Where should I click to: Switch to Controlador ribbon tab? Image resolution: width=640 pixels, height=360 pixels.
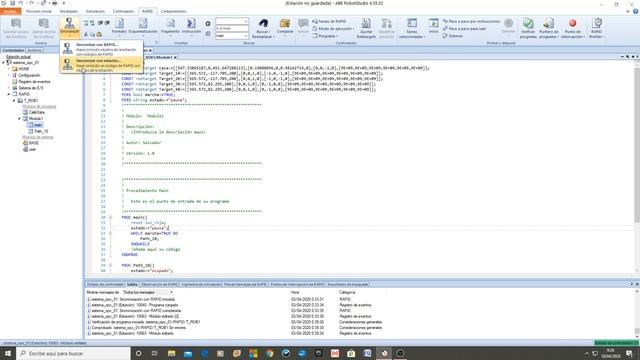(123, 11)
